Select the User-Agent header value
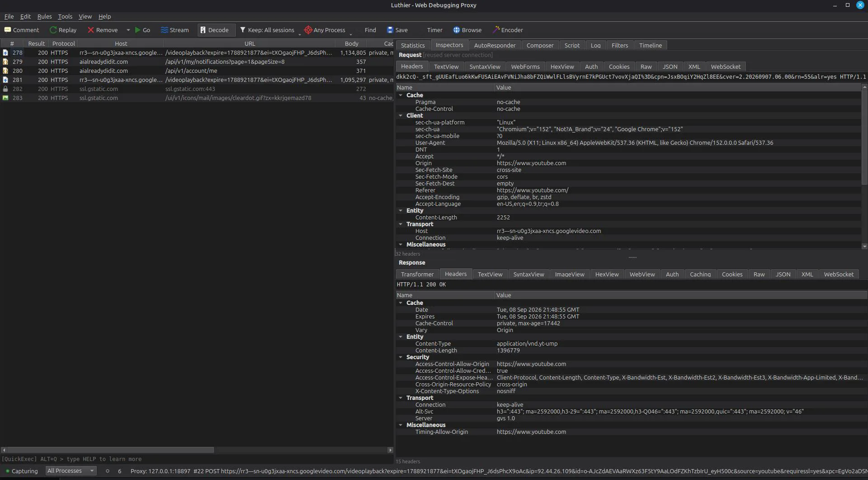Viewport: 868px width, 480px height. click(635, 143)
